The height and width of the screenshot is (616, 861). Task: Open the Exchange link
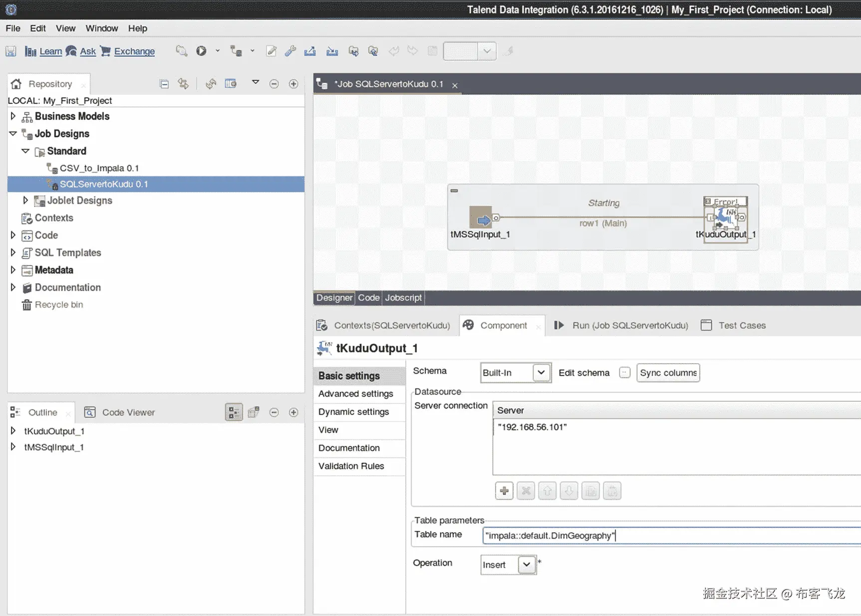(x=134, y=51)
